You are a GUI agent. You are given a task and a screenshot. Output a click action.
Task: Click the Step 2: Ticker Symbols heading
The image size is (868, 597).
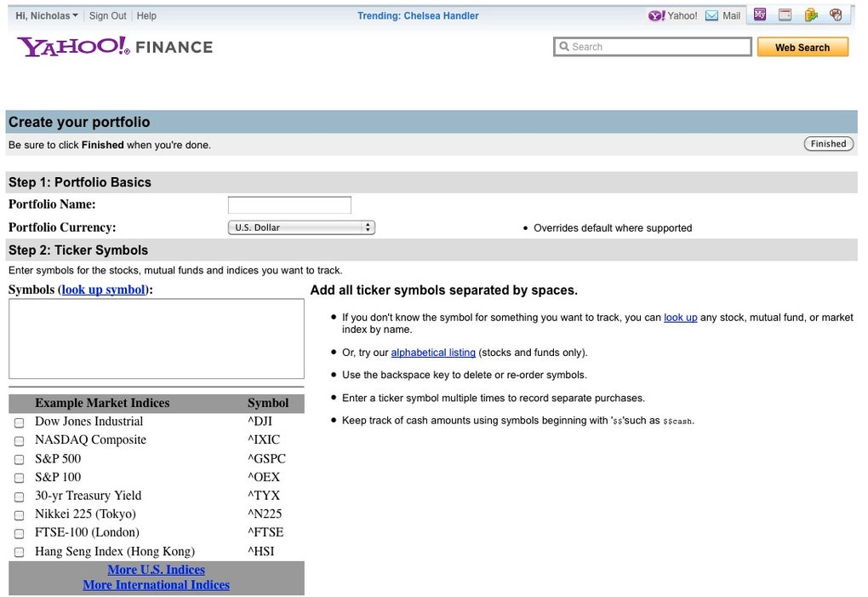78,250
